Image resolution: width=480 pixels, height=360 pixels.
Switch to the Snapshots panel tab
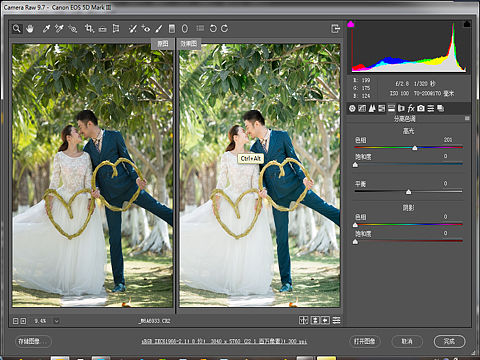441,108
